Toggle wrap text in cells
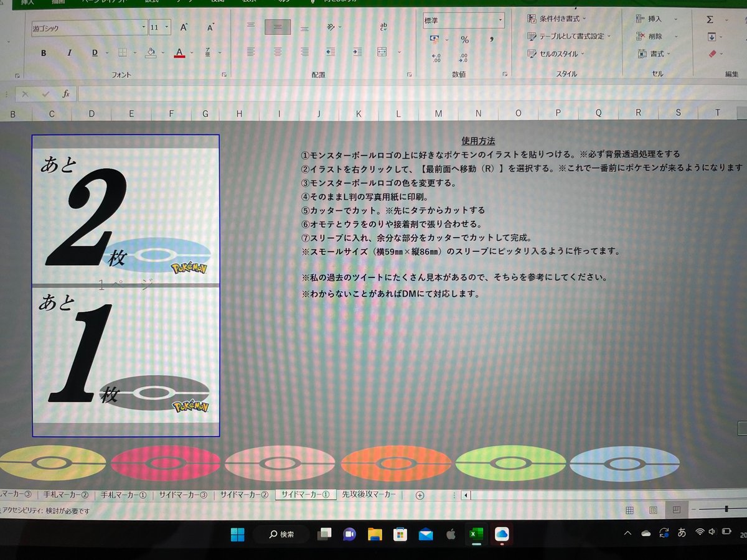 (x=383, y=27)
